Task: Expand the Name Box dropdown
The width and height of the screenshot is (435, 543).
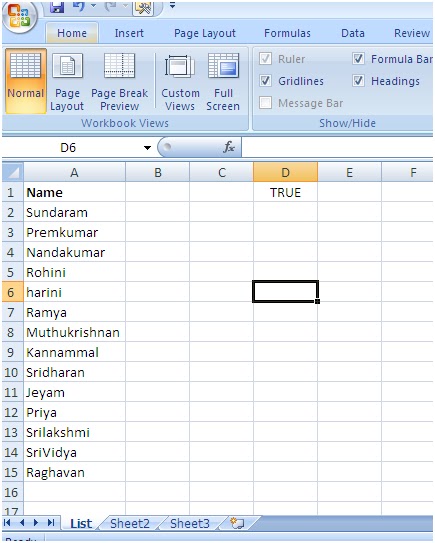Action: tap(147, 148)
